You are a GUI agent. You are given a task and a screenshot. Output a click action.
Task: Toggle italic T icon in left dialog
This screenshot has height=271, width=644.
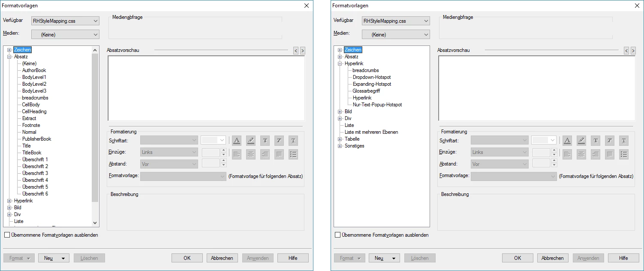click(x=279, y=140)
